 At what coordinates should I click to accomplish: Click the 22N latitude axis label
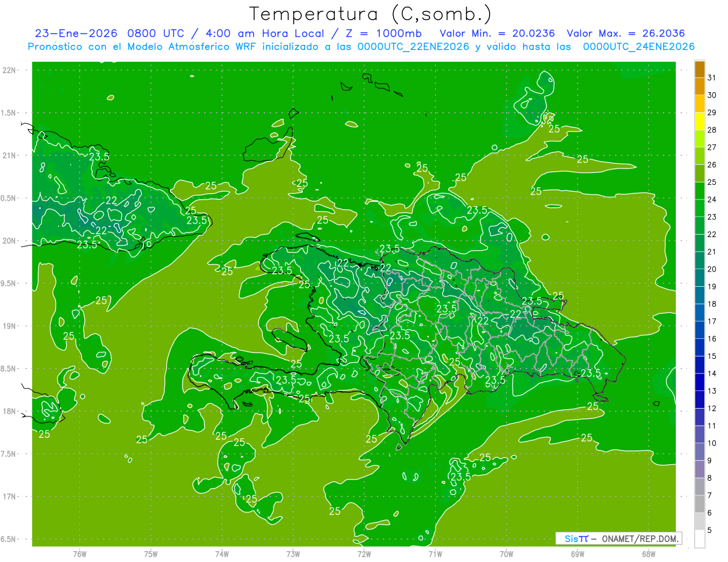pos(10,70)
